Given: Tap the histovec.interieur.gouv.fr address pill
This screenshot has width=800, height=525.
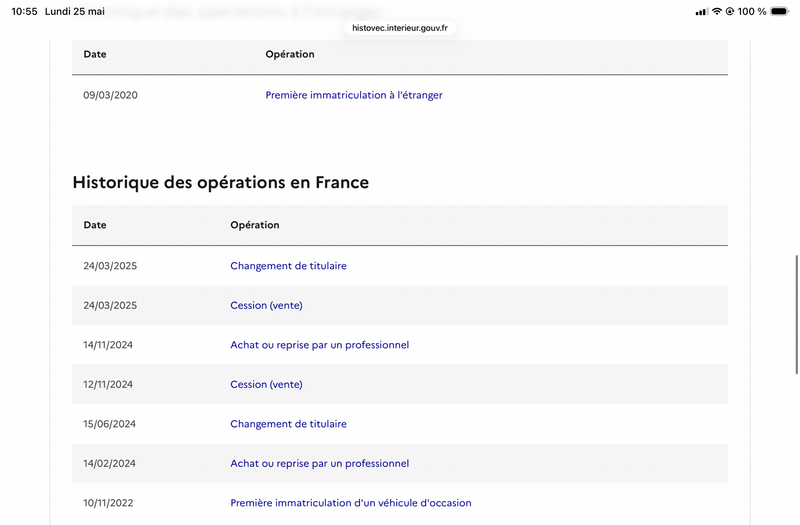Looking at the screenshot, I should [x=400, y=28].
